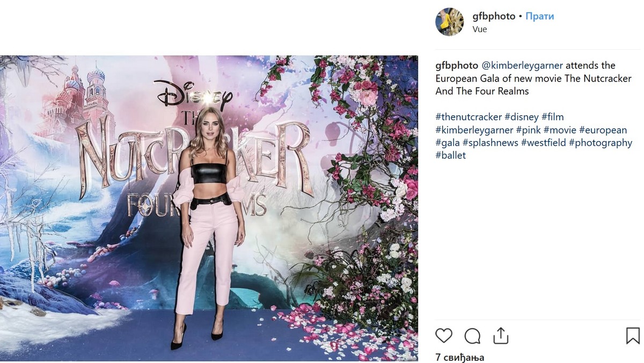The image size is (644, 363).
Task: Share the post with the upload arrow icon
Action: click(500, 336)
